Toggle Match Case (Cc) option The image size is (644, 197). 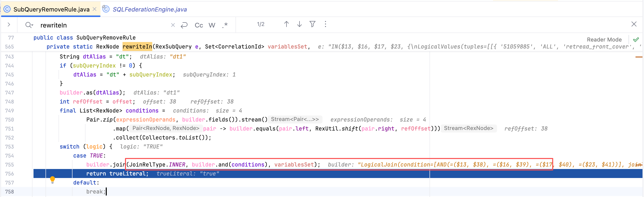(x=199, y=25)
